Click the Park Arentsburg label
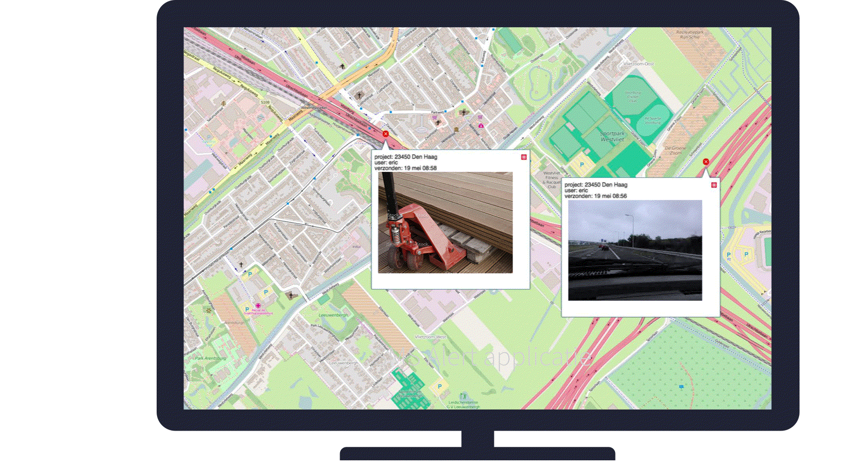This screenshot has width=868, height=467. point(210,358)
